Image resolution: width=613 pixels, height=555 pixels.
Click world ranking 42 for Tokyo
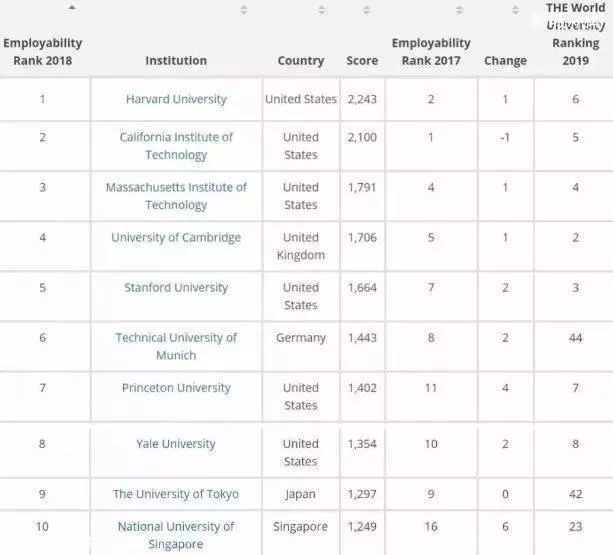click(x=575, y=494)
